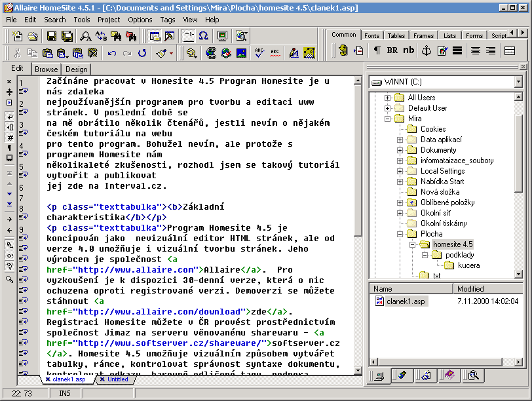Expand the Dokumenty folder
The height and width of the screenshot is (401, 532).
coord(400,151)
